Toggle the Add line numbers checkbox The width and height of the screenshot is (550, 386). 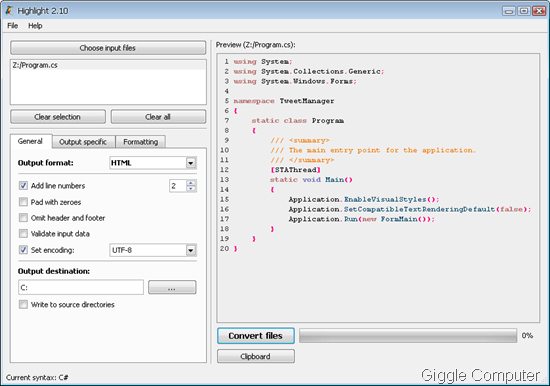coord(23,186)
